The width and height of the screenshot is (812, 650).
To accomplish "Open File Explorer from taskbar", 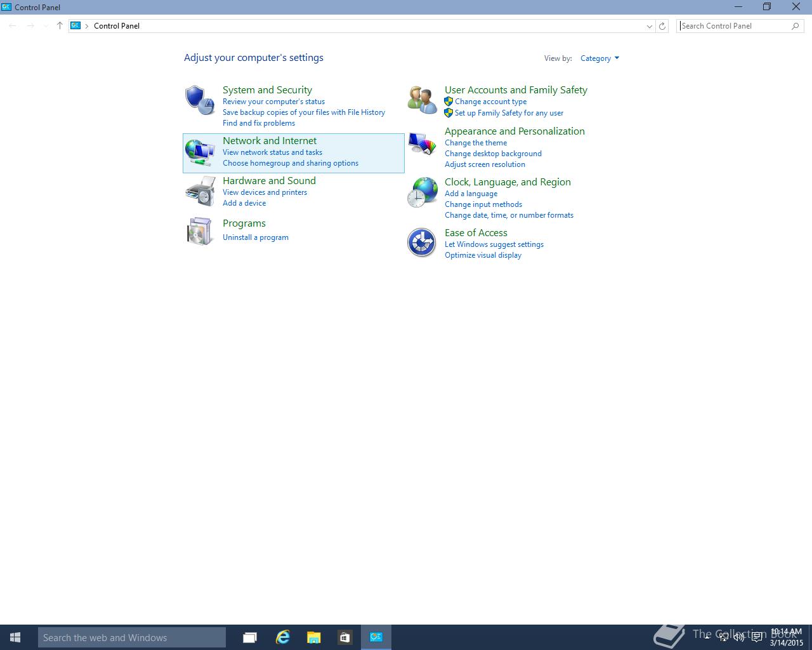I will pyautogui.click(x=313, y=637).
